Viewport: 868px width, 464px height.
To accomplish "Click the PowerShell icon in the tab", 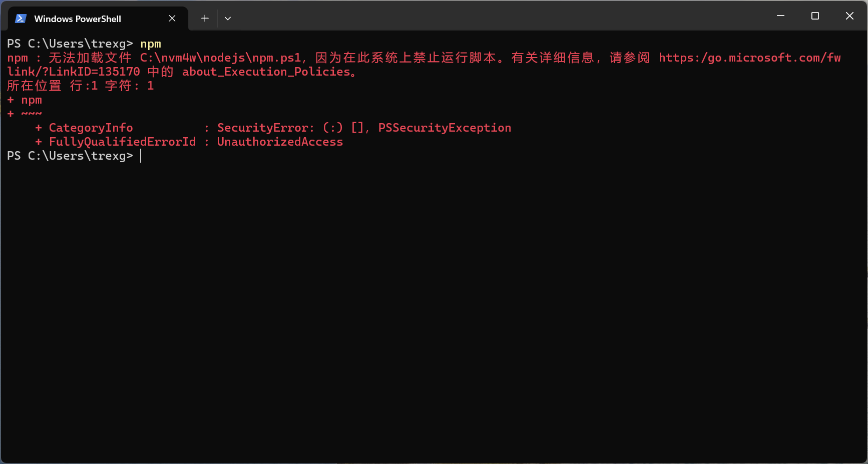I will (x=21, y=19).
